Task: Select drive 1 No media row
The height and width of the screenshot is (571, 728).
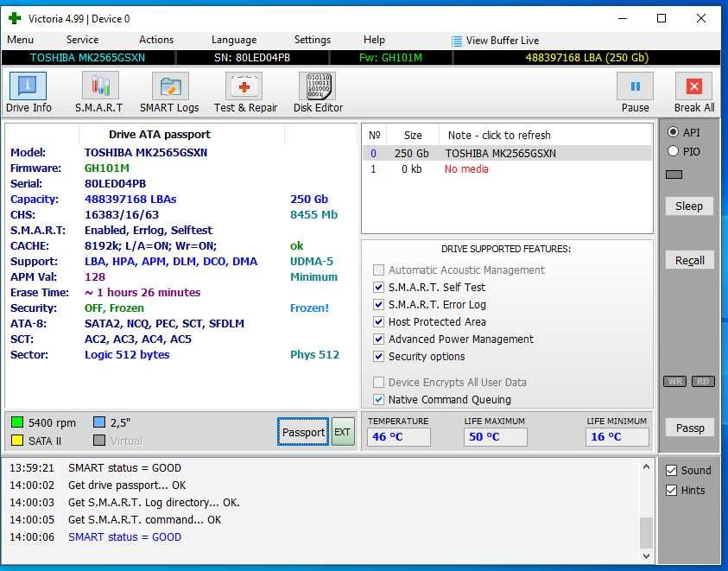Action: [x=507, y=169]
